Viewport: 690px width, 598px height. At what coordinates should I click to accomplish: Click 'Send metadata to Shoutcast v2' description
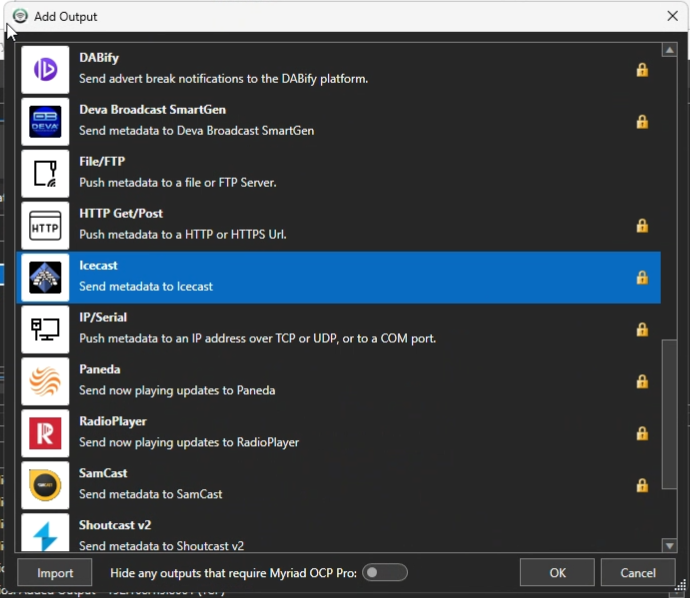[x=161, y=546]
